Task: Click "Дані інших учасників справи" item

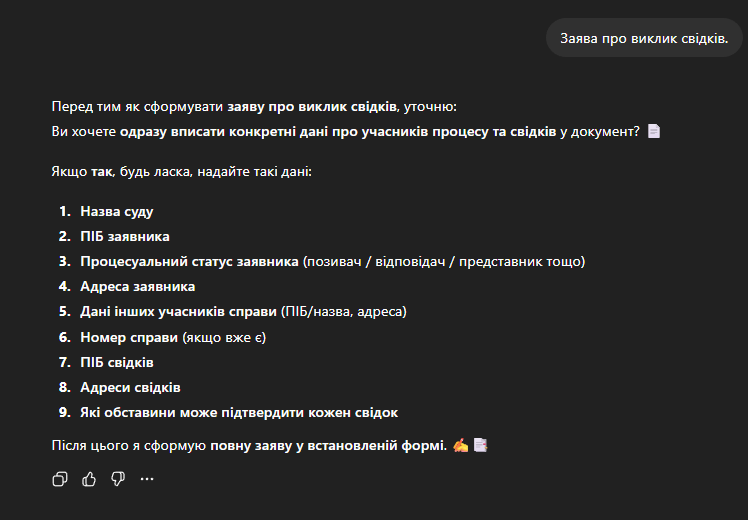Action: (x=178, y=312)
